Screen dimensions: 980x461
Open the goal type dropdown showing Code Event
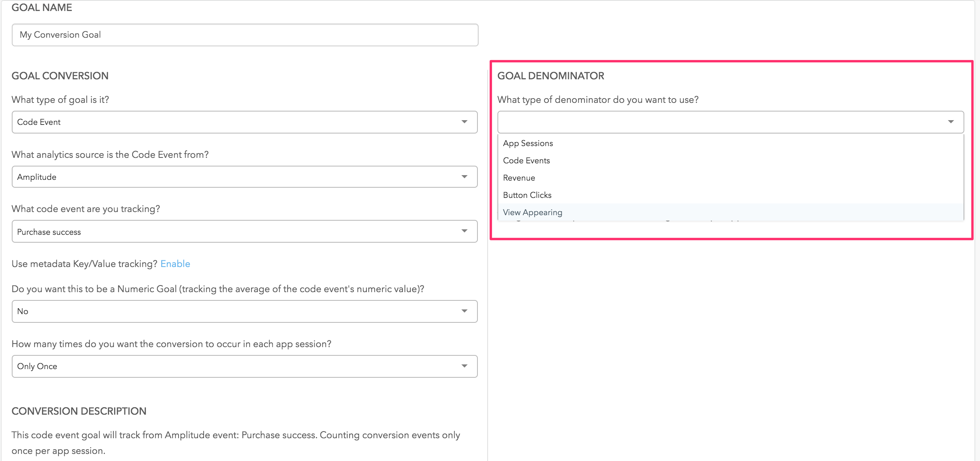(x=235, y=122)
